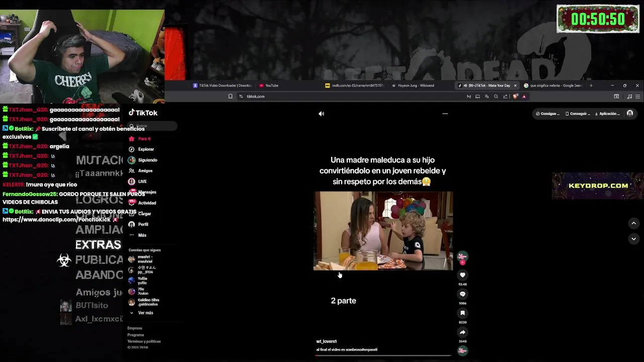This screenshot has height=362, width=644.
Task: Open the TikTok profile avatar menu
Action: (x=630, y=114)
